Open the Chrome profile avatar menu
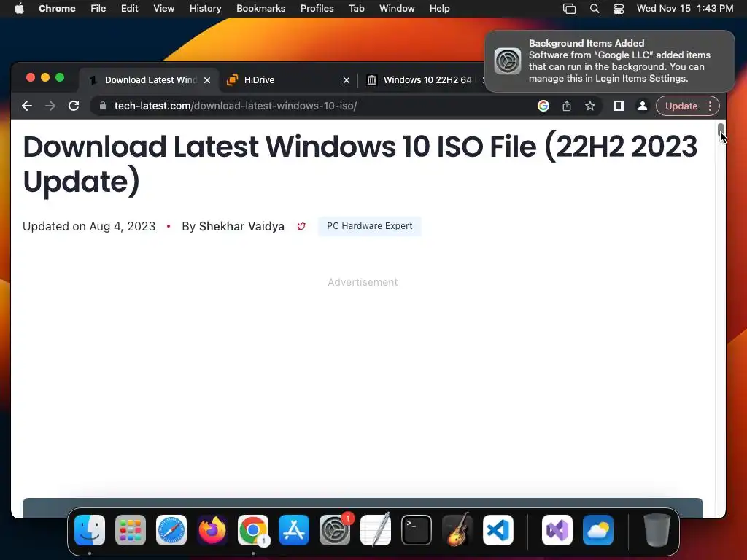 [642, 106]
